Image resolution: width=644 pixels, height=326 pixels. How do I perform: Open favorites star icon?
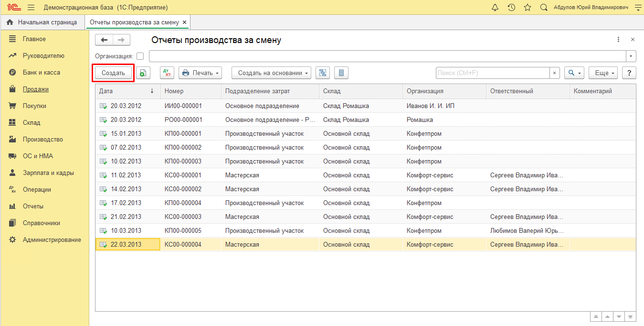527,8
